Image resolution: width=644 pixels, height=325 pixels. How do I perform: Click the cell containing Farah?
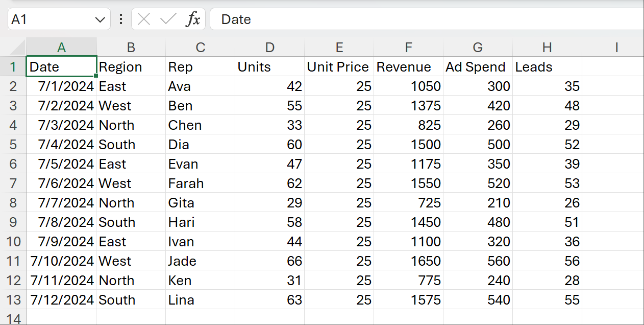click(x=200, y=183)
